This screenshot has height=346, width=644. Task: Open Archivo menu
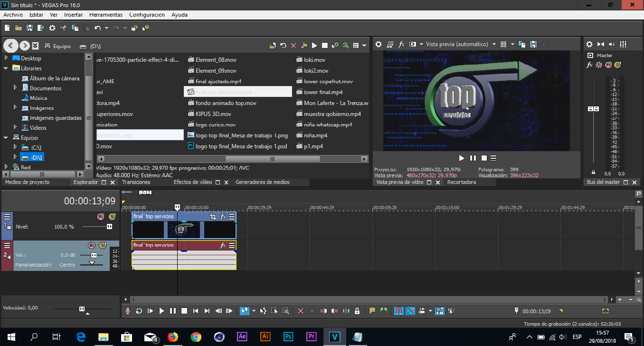pyautogui.click(x=13, y=15)
